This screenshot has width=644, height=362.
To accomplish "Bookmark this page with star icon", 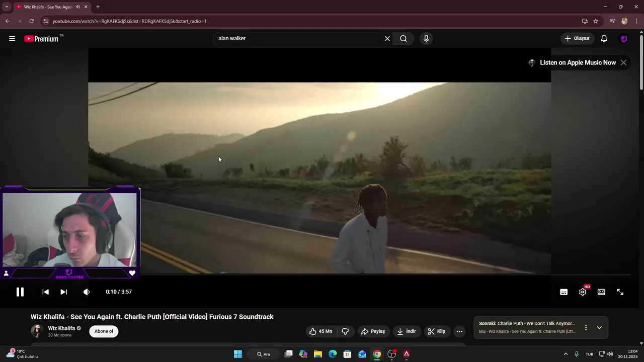I will pyautogui.click(x=596, y=21).
